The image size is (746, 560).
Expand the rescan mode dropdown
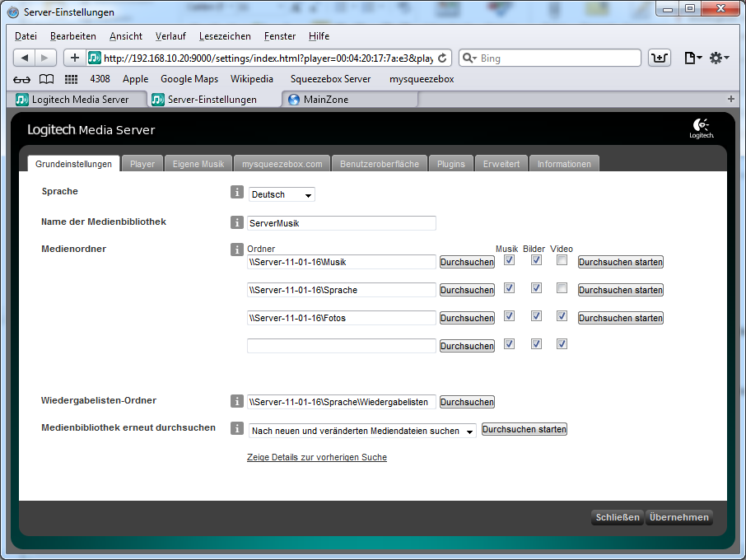[x=362, y=431]
